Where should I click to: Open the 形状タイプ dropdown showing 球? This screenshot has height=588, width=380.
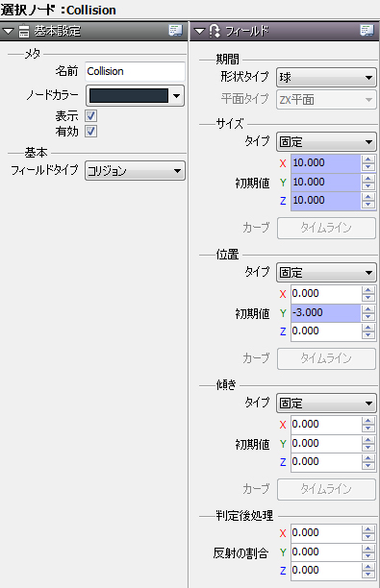pos(326,78)
